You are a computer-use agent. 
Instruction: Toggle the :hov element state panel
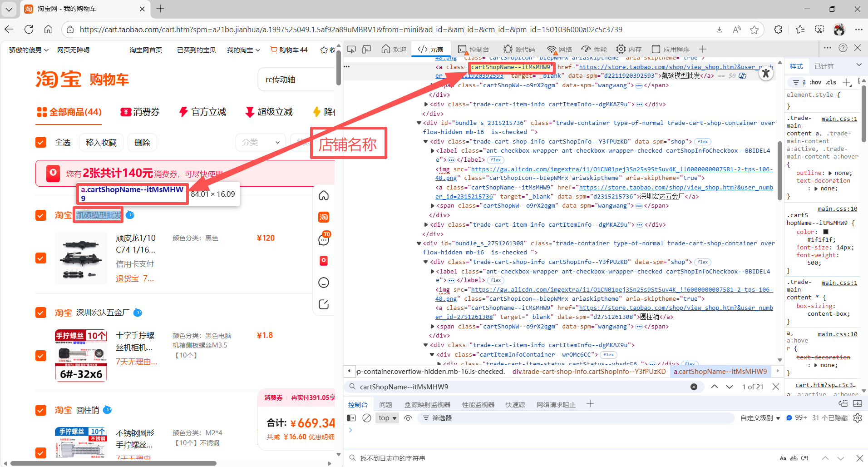pyautogui.click(x=815, y=82)
